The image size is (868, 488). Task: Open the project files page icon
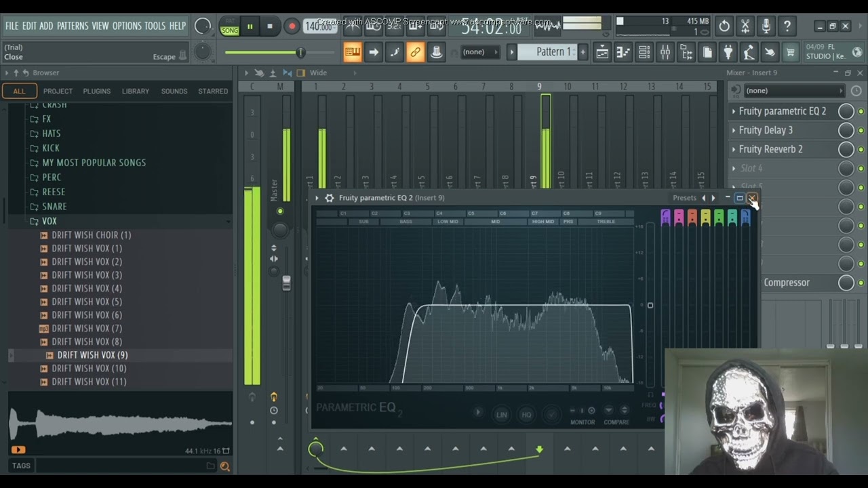707,52
